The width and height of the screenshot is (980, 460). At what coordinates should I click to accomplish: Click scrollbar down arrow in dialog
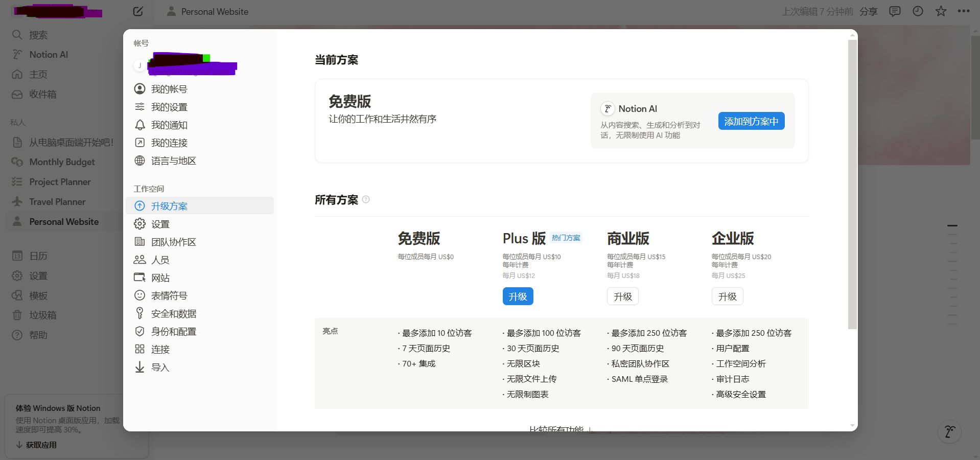(x=852, y=426)
